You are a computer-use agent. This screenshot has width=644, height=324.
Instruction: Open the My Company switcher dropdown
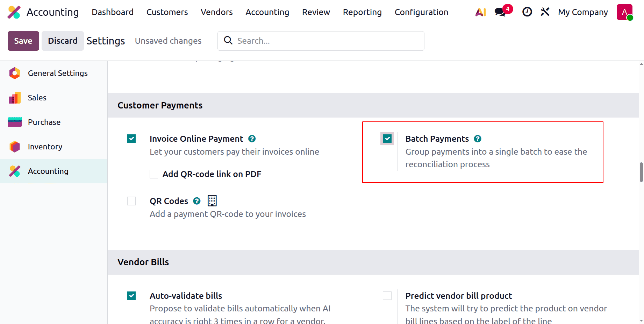point(583,12)
